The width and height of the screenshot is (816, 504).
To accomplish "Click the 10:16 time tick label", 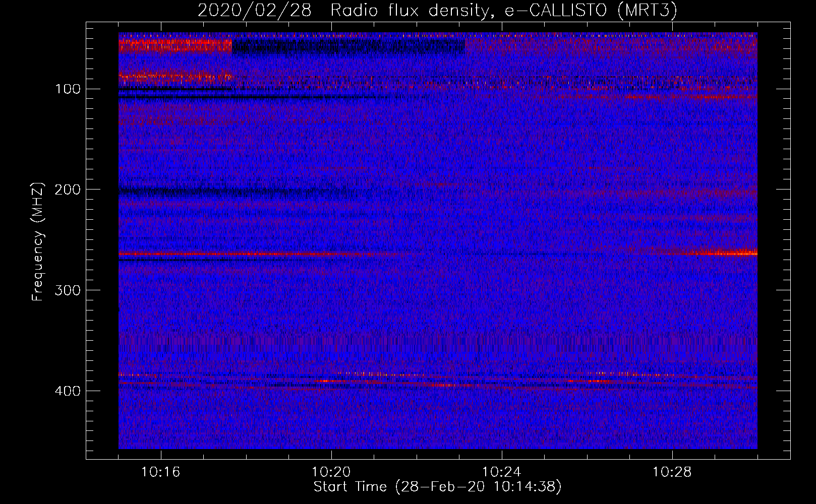I will coord(161,472).
